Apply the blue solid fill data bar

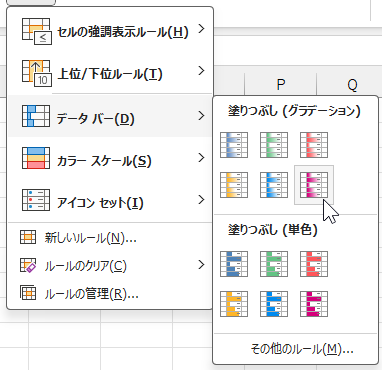[234, 264]
